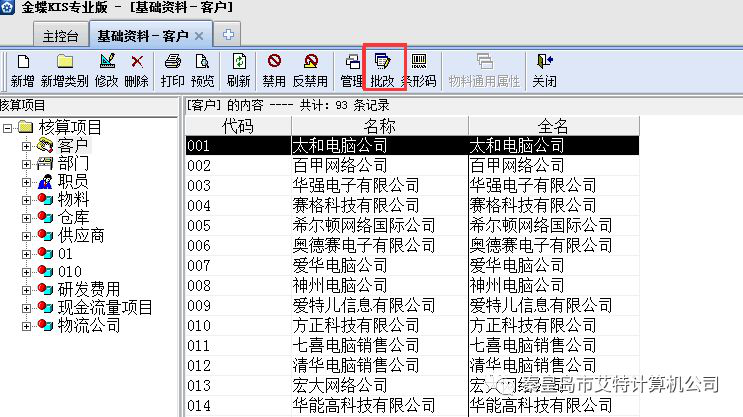Screen dimensions: 743x417
Task: Click the 新增 (new) toolbar icon
Action: coord(23,62)
